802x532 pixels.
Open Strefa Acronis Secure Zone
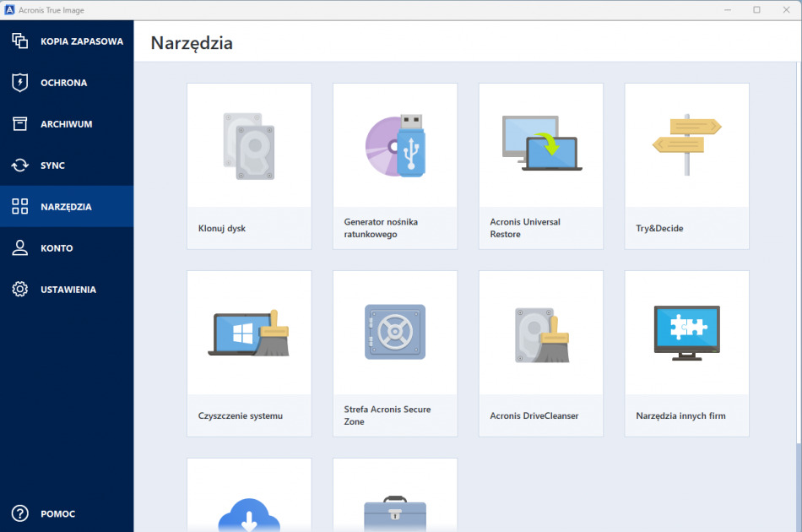(x=394, y=352)
